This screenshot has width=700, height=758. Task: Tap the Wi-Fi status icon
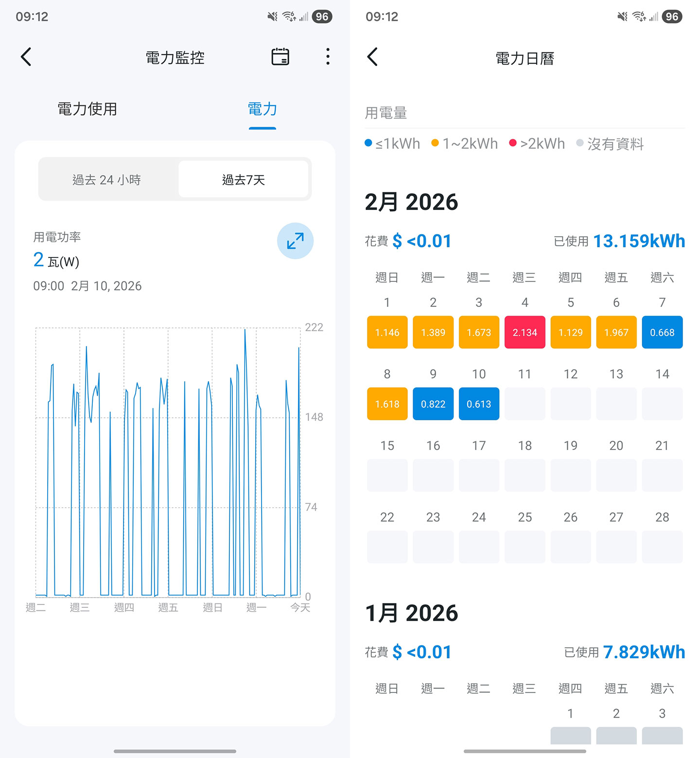289,16
